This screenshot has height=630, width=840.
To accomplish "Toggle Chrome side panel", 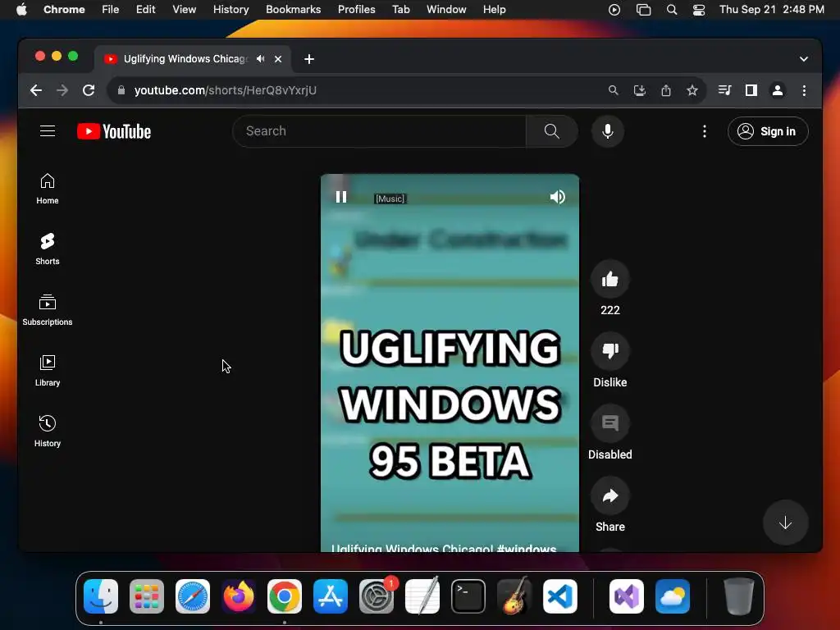I will (751, 90).
